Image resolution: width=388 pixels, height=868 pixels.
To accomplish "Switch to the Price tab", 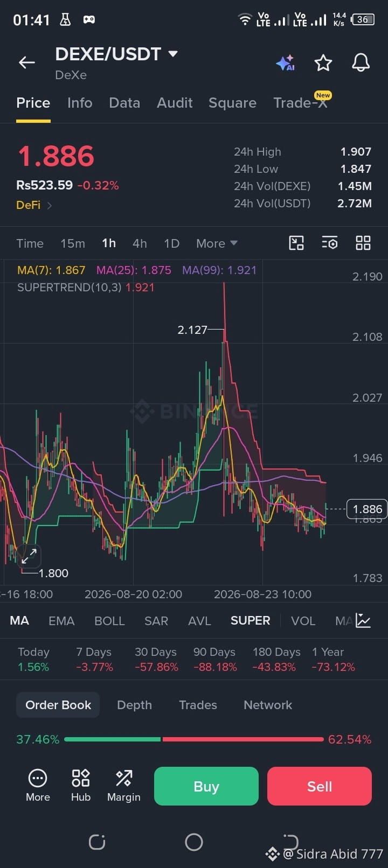I will coord(33,103).
